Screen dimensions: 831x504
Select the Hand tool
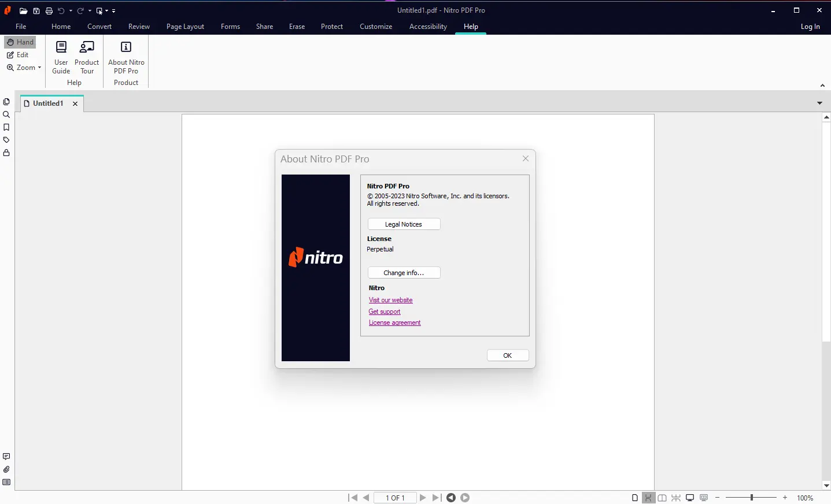20,42
